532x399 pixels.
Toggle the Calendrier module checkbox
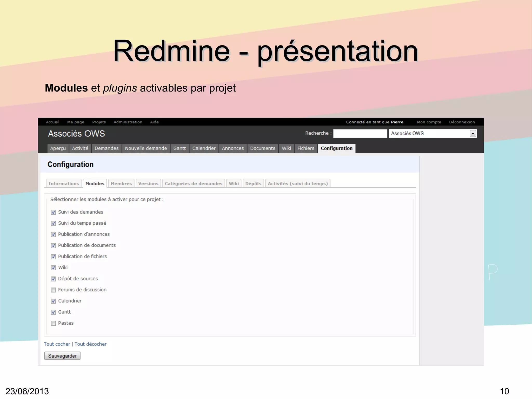click(53, 301)
